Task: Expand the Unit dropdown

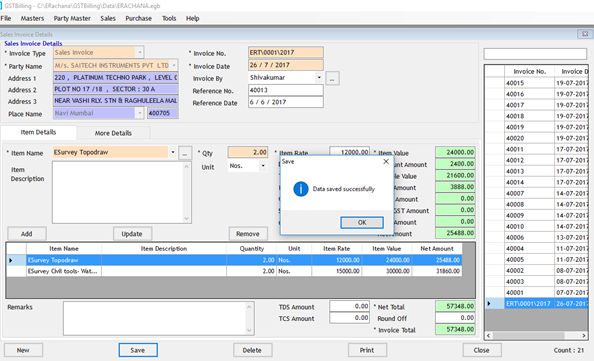Action: coord(263,166)
